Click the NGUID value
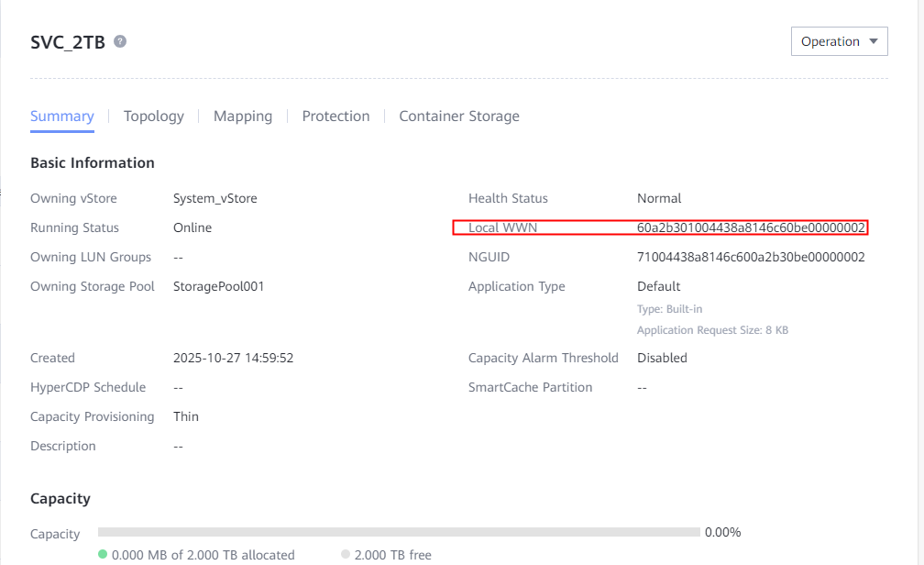This screenshot has width=924, height=565. tap(751, 257)
